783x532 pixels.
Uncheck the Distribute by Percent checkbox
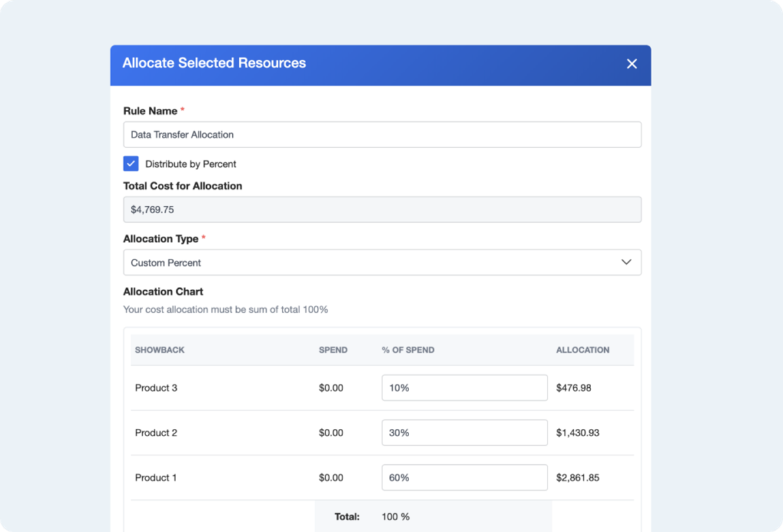[131, 164]
